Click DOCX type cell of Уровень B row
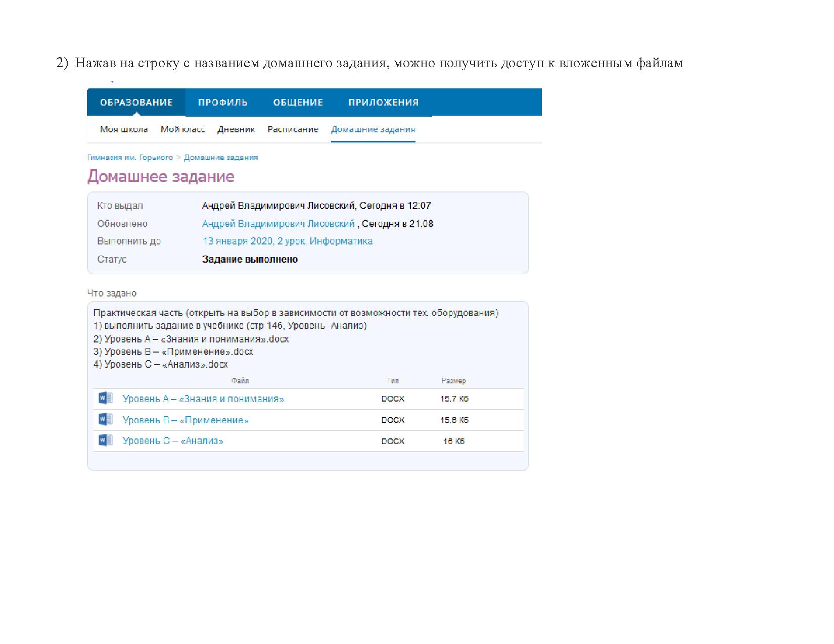This screenshot has height=644, width=834. 393,420
